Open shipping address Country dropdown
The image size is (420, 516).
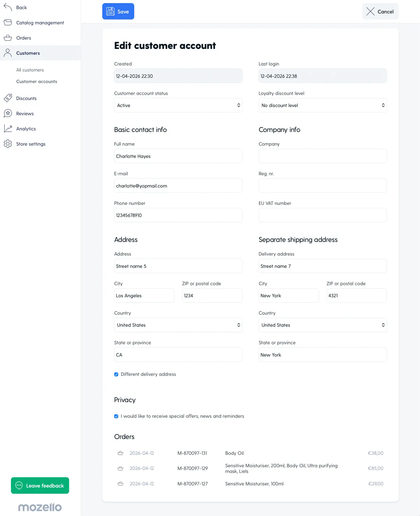322,325
